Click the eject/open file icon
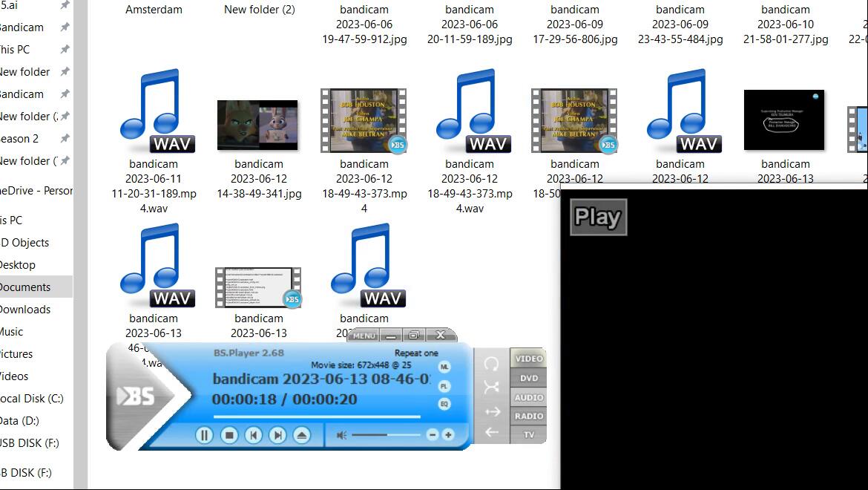Viewport: 868px width, 490px height. click(x=301, y=435)
